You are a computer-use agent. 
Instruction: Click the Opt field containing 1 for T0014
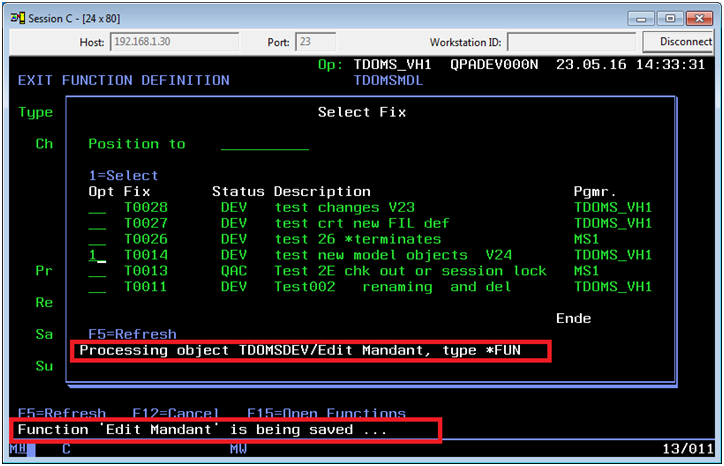[x=97, y=256]
